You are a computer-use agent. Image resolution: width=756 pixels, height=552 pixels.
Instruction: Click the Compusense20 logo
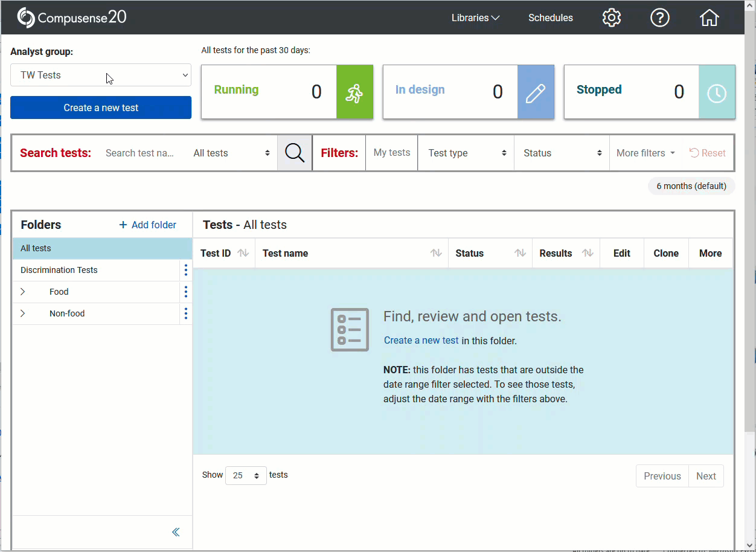[72, 18]
